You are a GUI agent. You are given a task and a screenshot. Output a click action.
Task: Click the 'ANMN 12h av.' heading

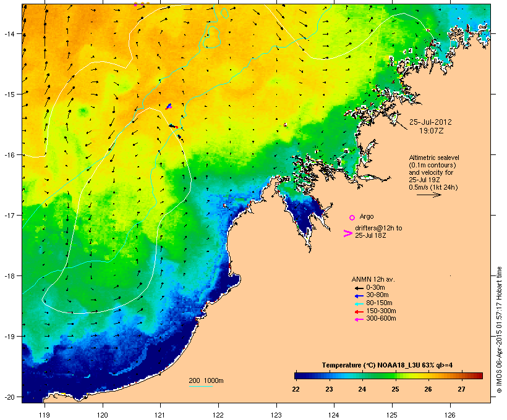[373, 279]
